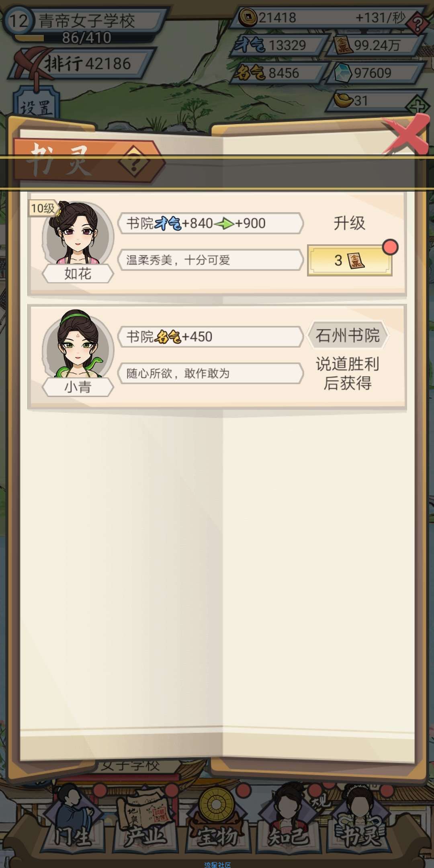Tap the 才气 talent stat 13329
Viewport: 434px width, 868px height.
277,45
